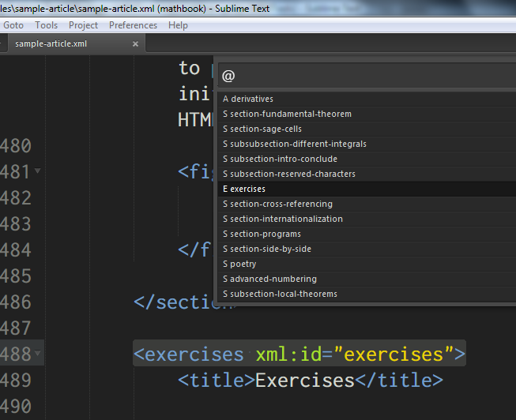Viewport: 516px width, 420px height.
Task: Click line number 489 in gutter
Action: pyautogui.click(x=16, y=381)
